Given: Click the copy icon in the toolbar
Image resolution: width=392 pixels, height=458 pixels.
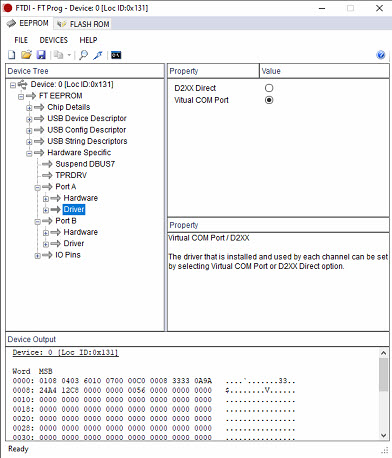Looking at the screenshot, I should [x=59, y=55].
